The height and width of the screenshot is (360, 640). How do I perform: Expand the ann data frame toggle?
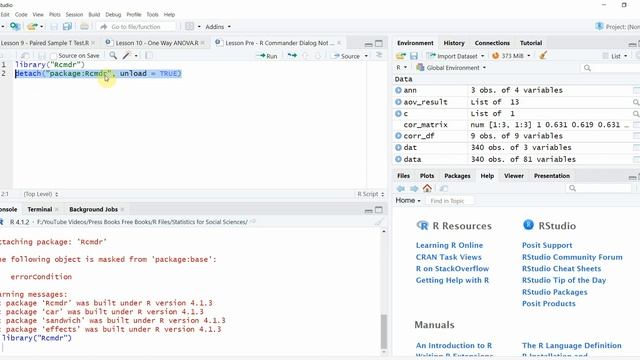pyautogui.click(x=398, y=90)
